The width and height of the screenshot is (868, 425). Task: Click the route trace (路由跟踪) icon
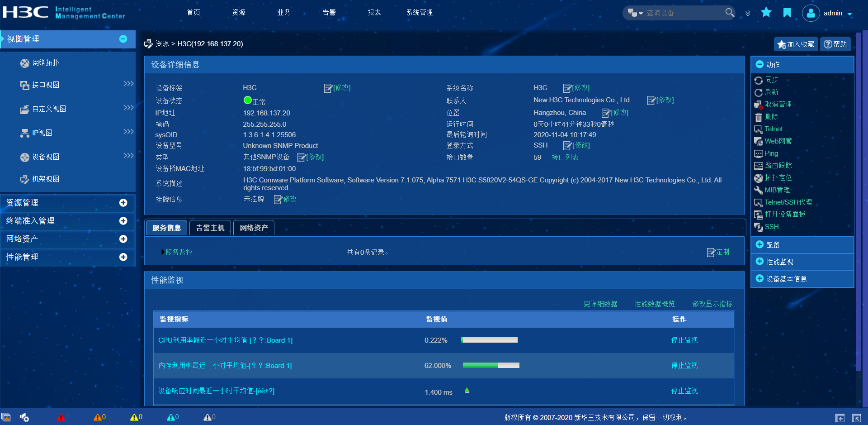coord(758,166)
